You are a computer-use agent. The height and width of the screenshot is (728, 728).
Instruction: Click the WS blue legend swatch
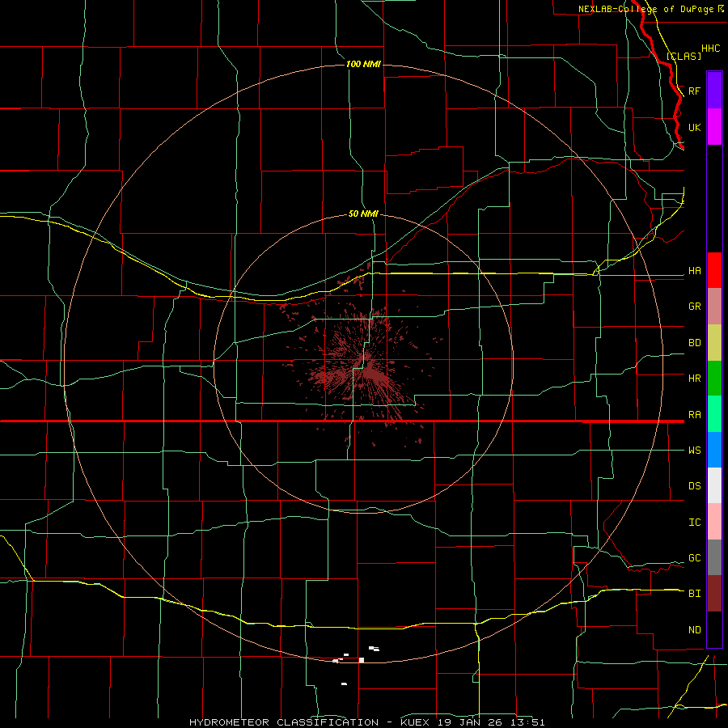point(714,450)
